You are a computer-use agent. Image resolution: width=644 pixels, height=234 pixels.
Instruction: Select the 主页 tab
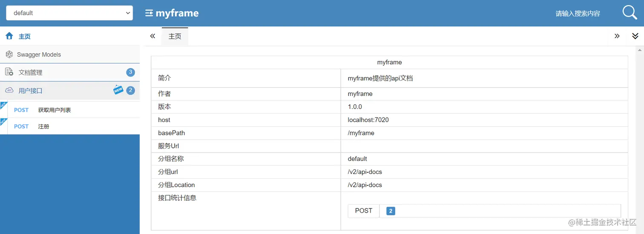coord(175,36)
